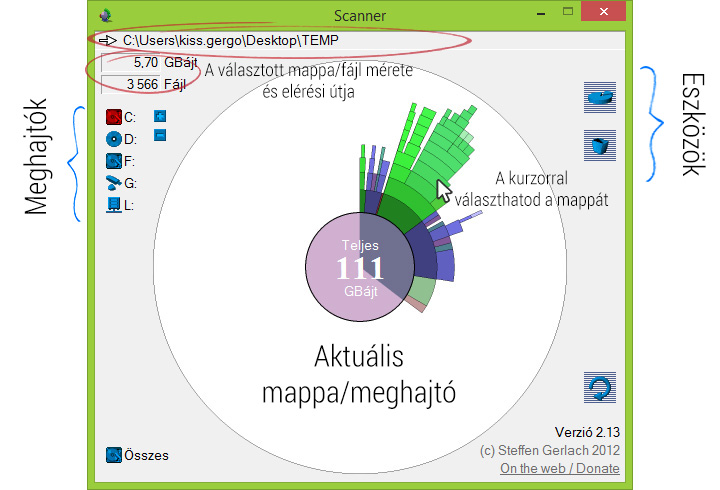The height and width of the screenshot is (490, 720).
Task: Choose the G: network drive
Action: click(113, 183)
